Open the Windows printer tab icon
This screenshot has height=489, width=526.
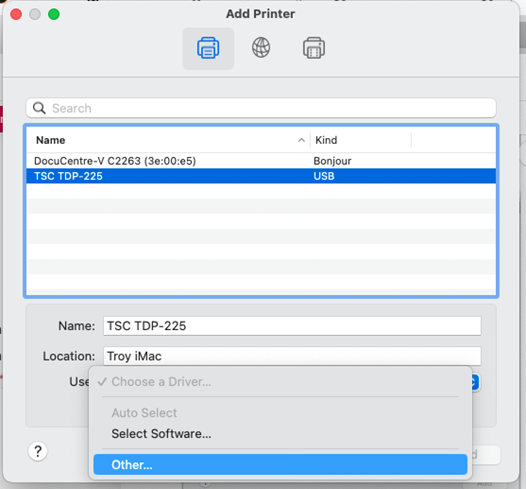pyautogui.click(x=314, y=48)
